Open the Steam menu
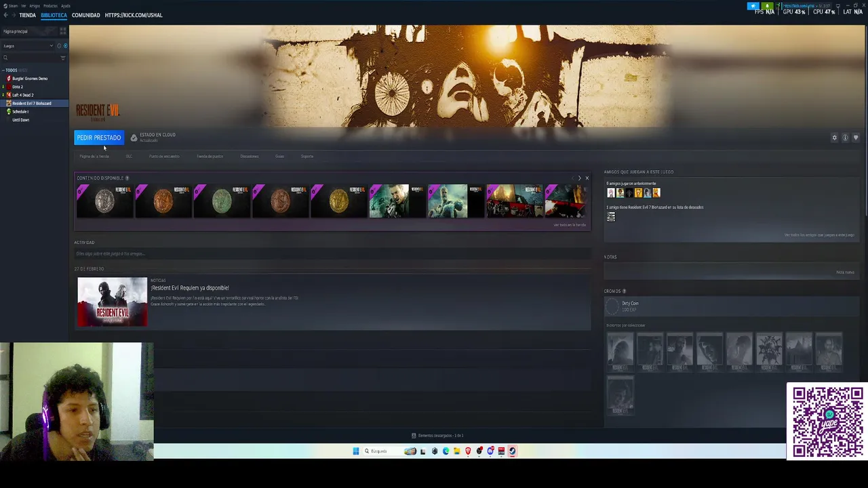The width and height of the screenshot is (868, 488). 13,5
